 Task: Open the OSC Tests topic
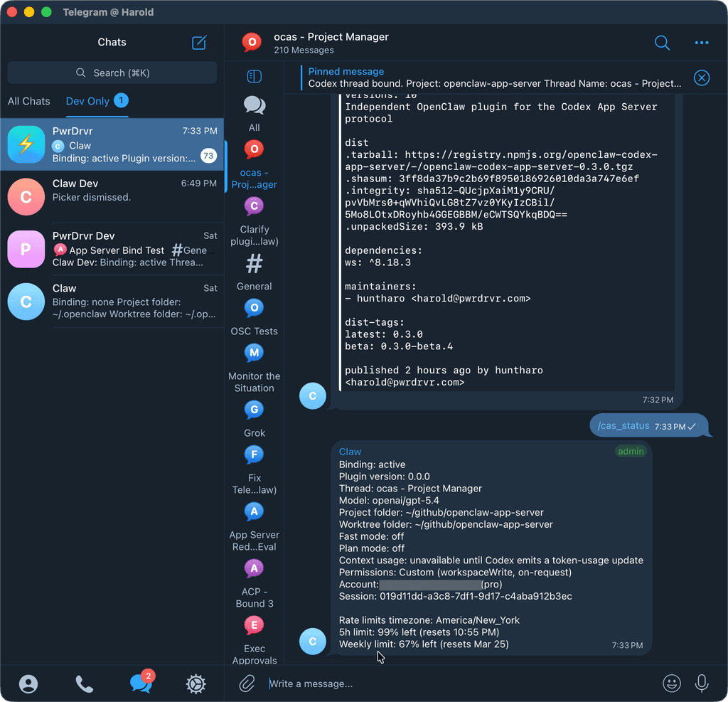click(255, 317)
